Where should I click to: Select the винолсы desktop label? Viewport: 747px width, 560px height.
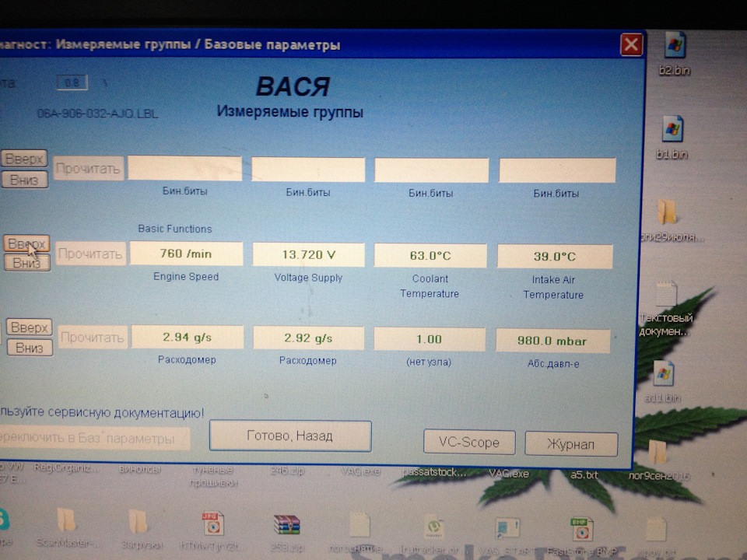click(x=139, y=469)
